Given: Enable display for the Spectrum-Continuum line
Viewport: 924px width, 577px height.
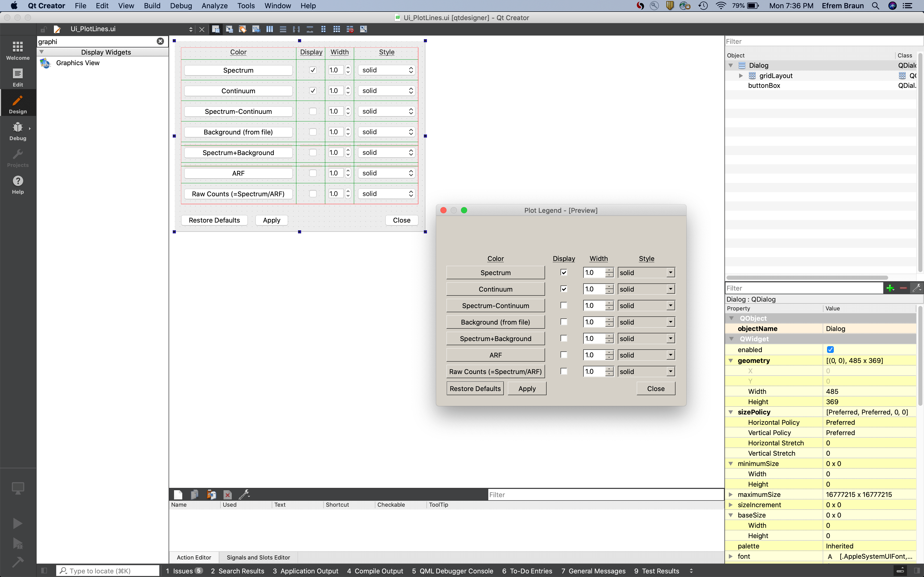Looking at the screenshot, I should (x=313, y=111).
